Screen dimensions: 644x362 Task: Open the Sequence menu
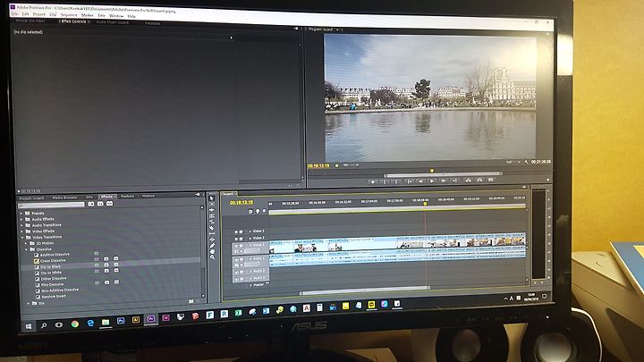(x=69, y=15)
